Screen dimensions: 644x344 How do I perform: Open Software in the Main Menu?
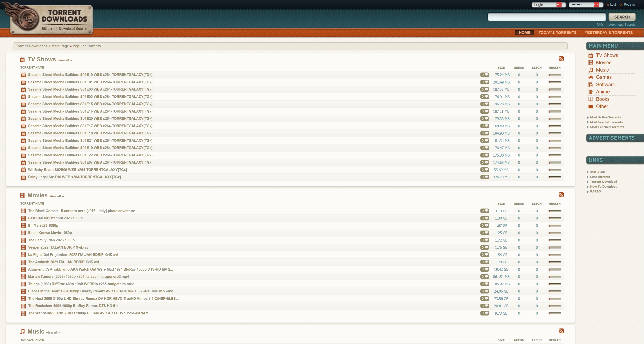pyautogui.click(x=605, y=84)
